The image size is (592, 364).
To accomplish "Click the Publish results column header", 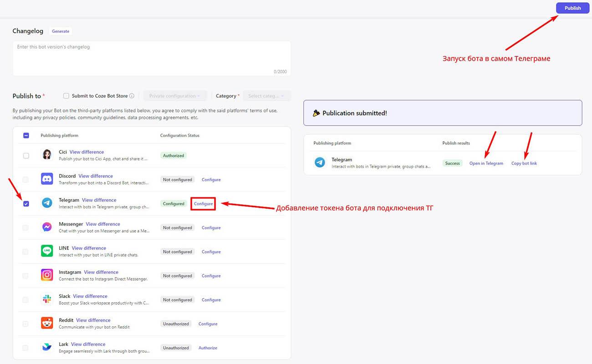I will [456, 143].
